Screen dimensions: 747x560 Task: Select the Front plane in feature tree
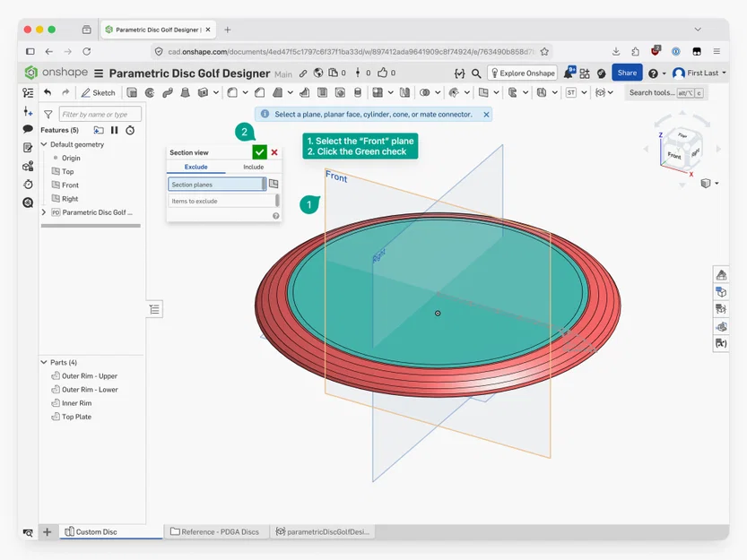pos(70,185)
